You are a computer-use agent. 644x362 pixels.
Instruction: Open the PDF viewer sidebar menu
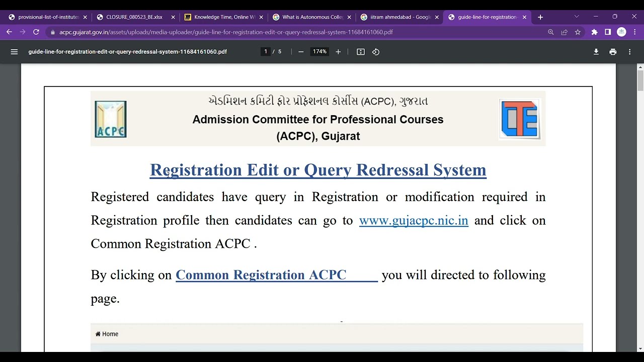point(14,52)
